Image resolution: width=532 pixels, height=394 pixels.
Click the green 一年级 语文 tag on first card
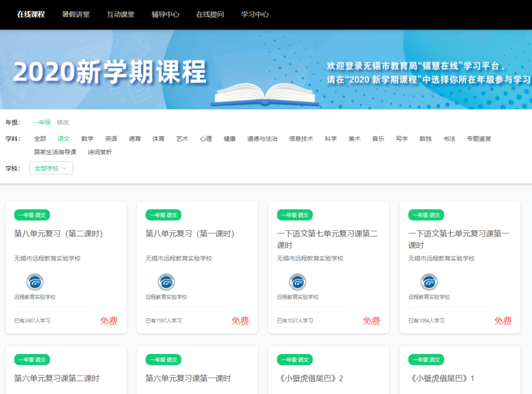[32, 215]
